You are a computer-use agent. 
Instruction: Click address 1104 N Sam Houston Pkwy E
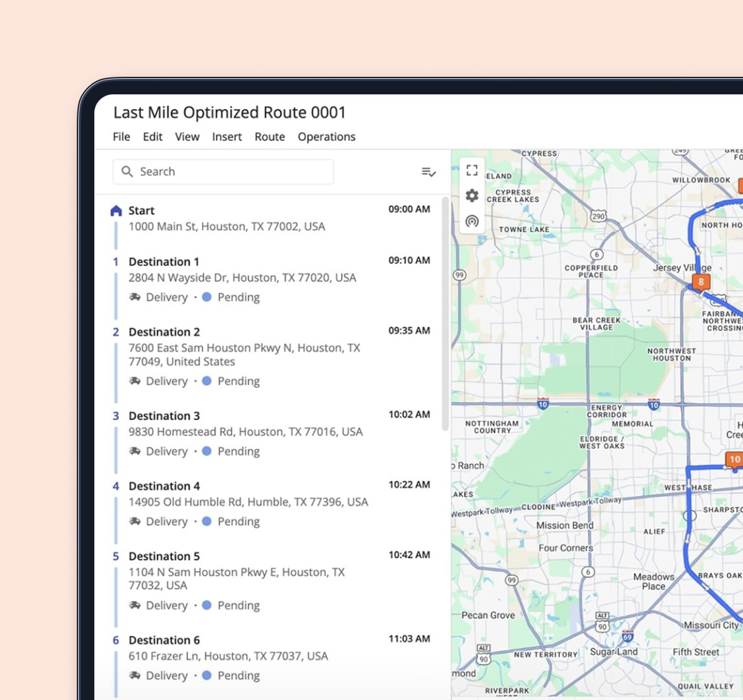point(237,578)
